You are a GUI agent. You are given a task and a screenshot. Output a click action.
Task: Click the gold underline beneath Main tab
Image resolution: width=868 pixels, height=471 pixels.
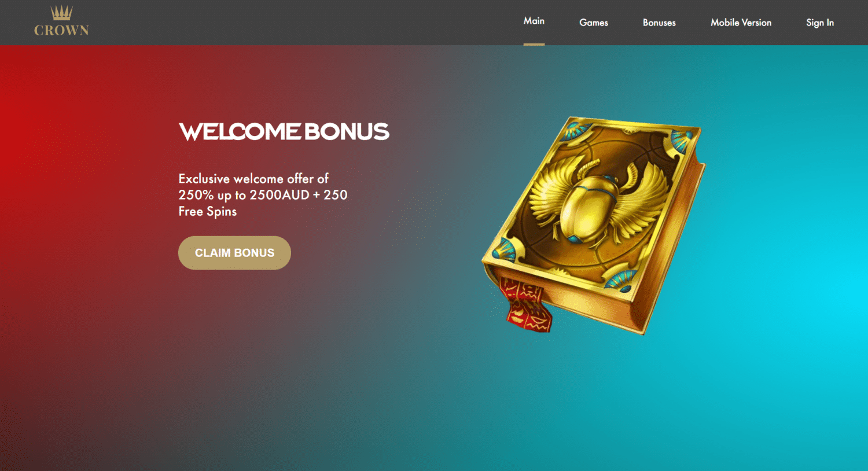[x=534, y=44]
